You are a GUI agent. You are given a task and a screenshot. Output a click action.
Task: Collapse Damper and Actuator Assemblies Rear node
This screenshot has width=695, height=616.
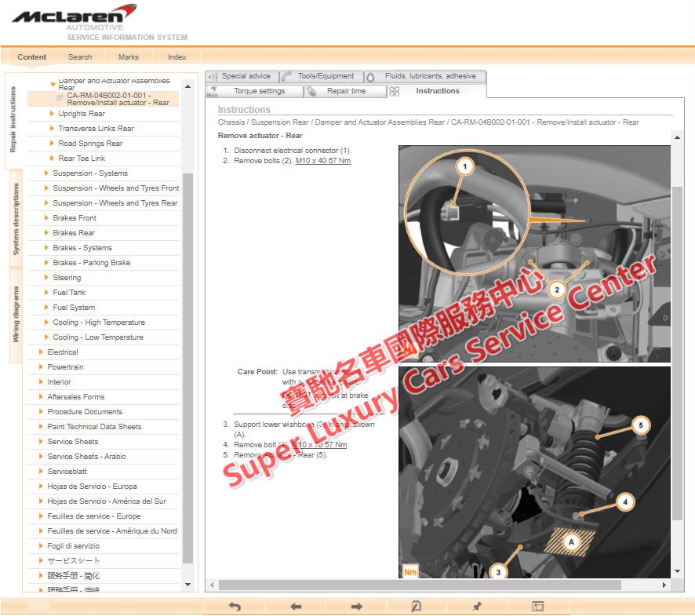click(x=53, y=83)
